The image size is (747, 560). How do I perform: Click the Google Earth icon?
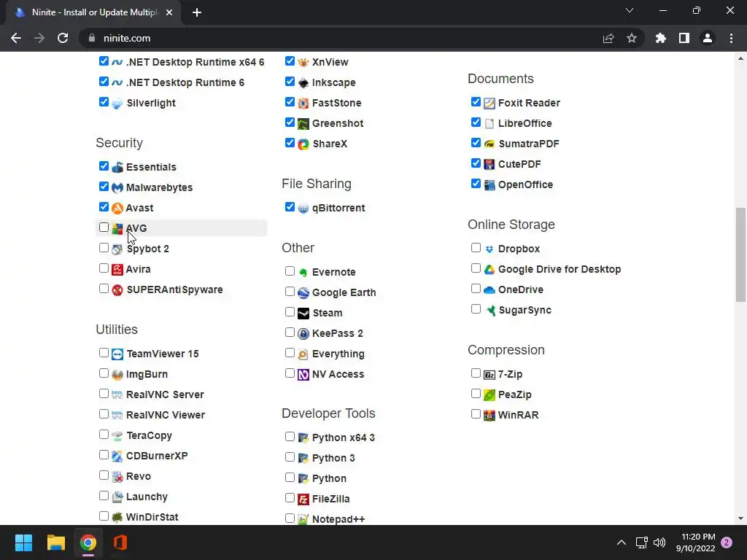(x=303, y=293)
